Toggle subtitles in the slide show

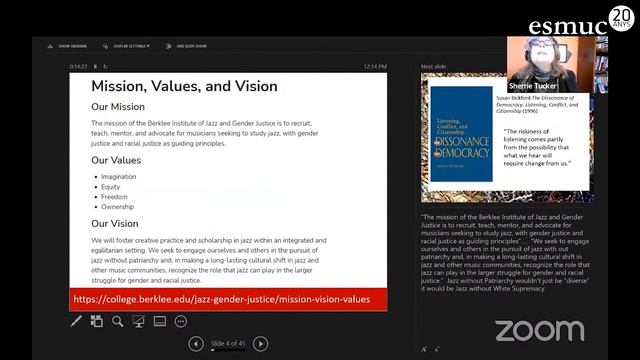(x=160, y=321)
